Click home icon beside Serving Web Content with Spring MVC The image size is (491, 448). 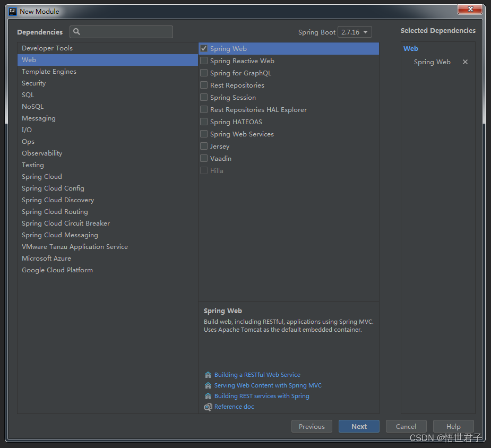coord(208,385)
